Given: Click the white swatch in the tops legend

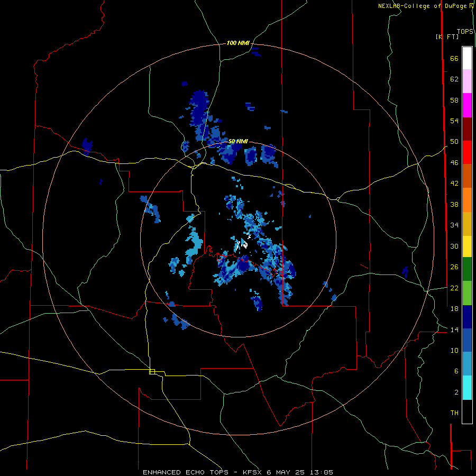Looking at the screenshot, I should pyautogui.click(x=467, y=58).
